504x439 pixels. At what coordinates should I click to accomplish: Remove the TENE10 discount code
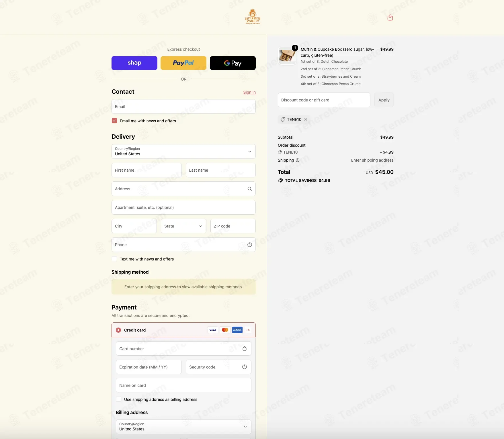(x=306, y=119)
